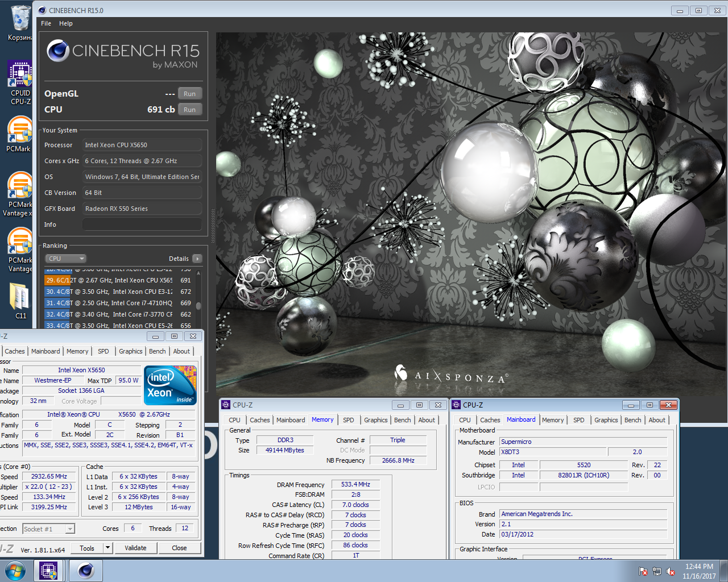
Task: Open the Recycle Bin desktop icon
Action: 20,23
